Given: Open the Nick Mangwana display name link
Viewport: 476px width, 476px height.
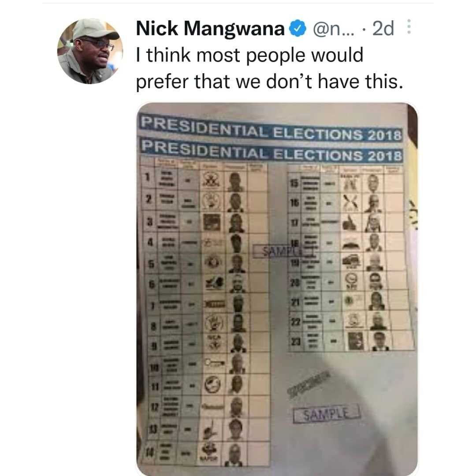Looking at the screenshot, I should point(210,29).
